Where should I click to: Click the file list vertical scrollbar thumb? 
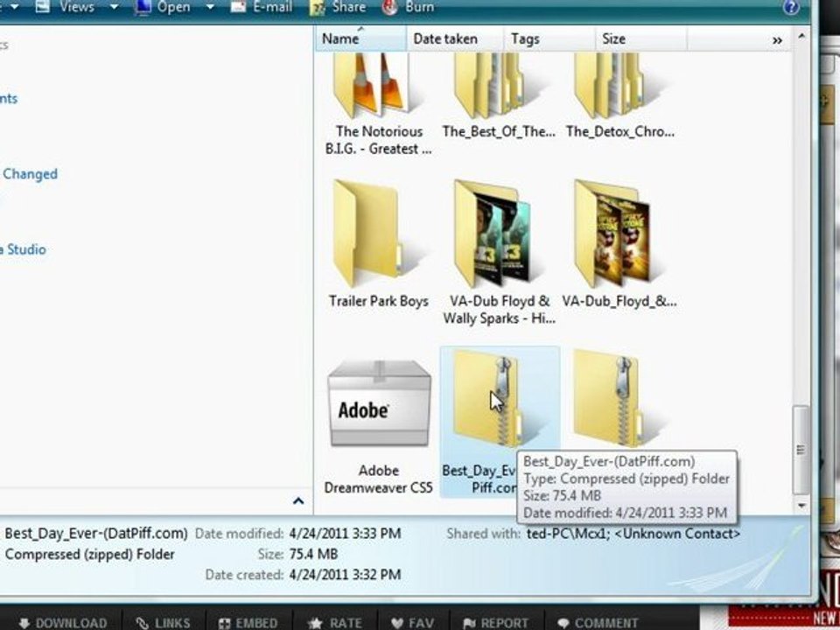point(801,450)
